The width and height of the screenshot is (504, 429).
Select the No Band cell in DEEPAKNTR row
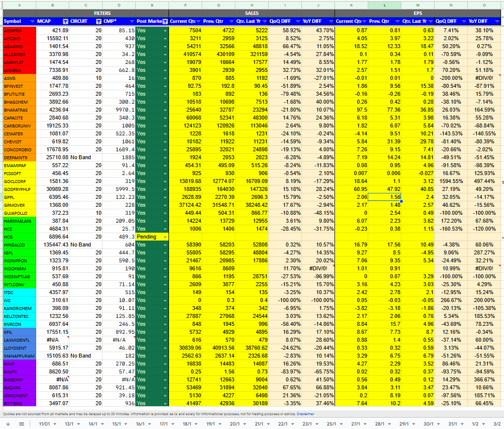point(86,158)
